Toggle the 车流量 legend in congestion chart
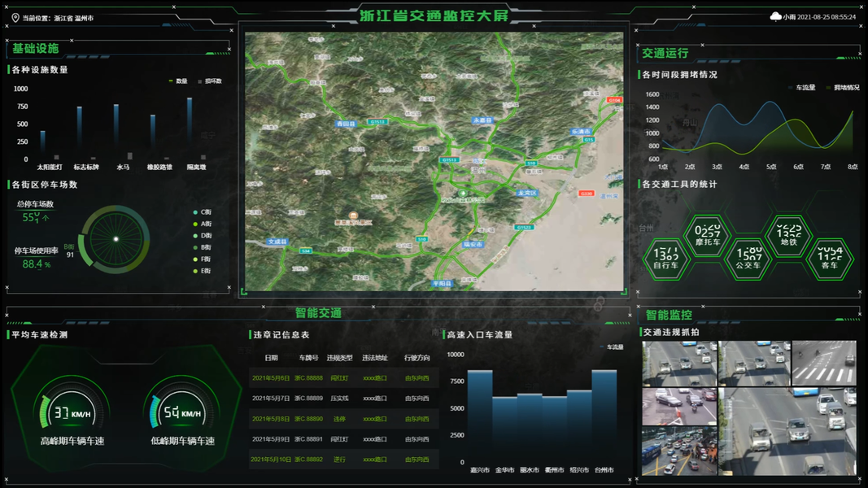868x488 pixels. [x=801, y=87]
